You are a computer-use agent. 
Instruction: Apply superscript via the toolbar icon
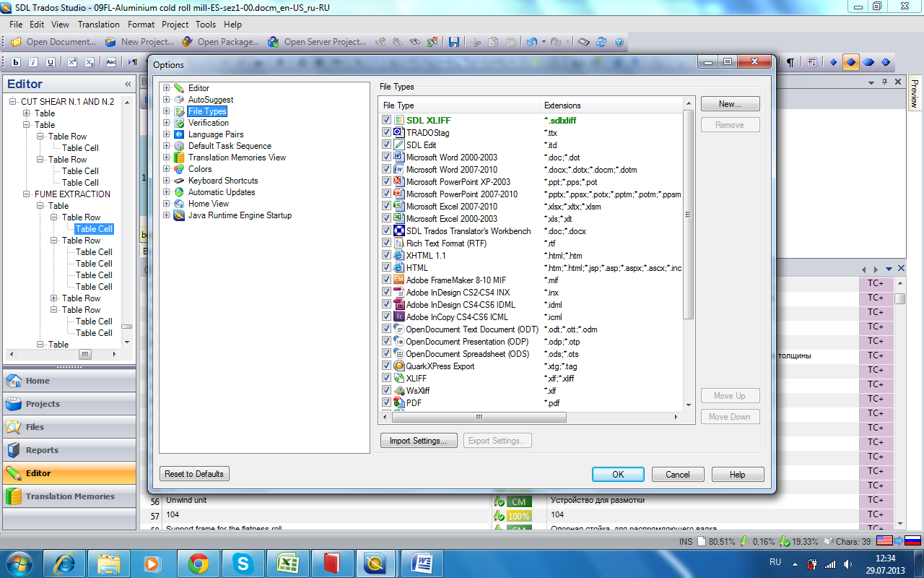coord(72,62)
